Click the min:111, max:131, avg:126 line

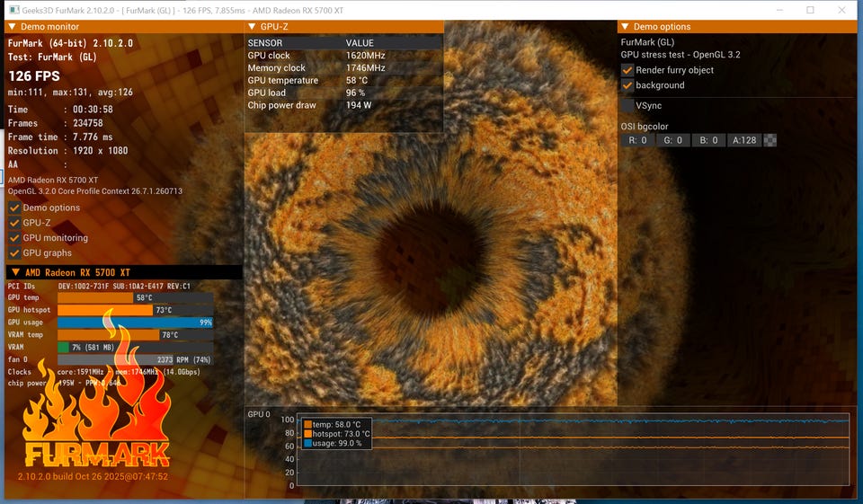(x=70, y=93)
